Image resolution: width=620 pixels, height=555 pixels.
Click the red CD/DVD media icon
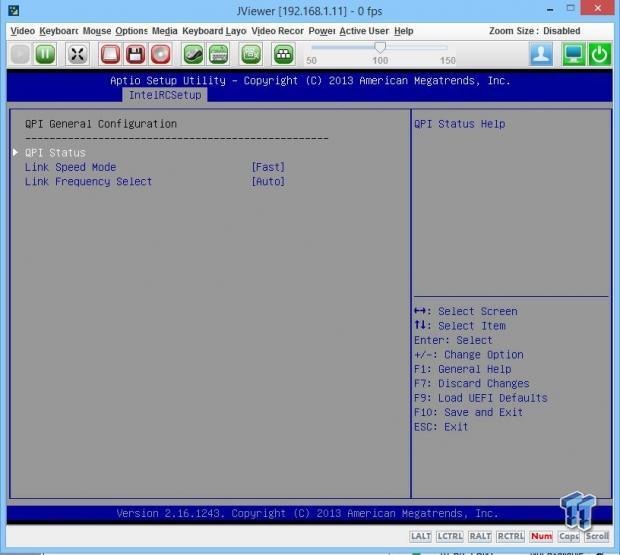(x=160, y=54)
